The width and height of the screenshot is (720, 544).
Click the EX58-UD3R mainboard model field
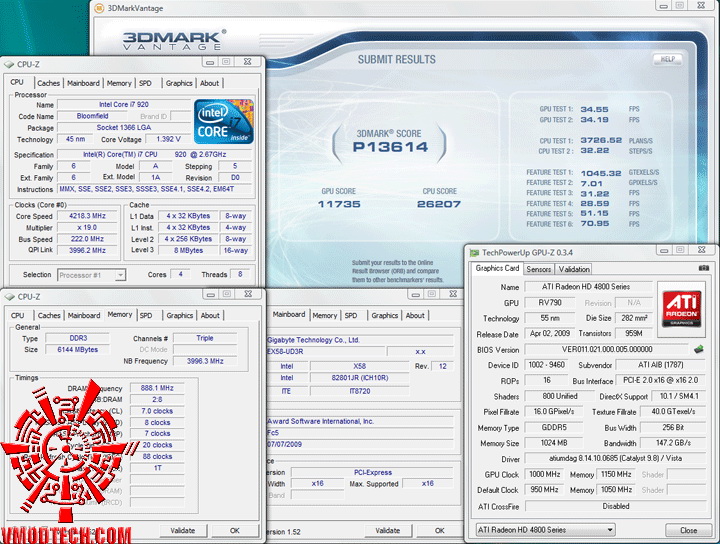(x=326, y=352)
